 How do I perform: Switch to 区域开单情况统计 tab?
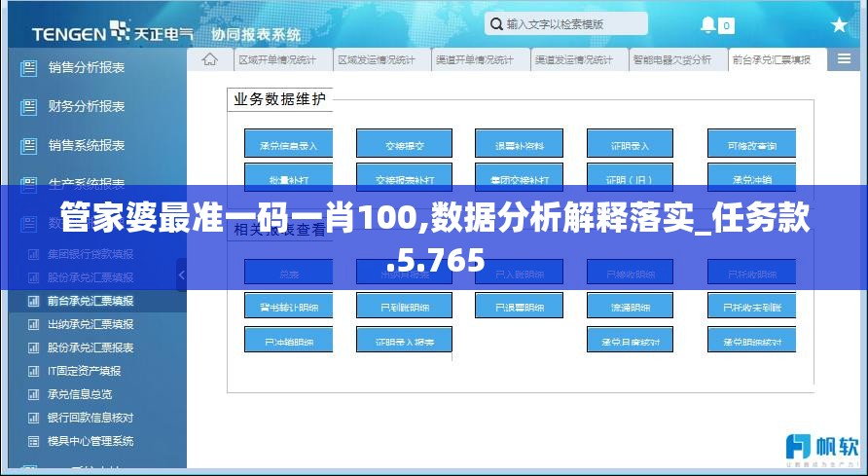[x=283, y=59]
